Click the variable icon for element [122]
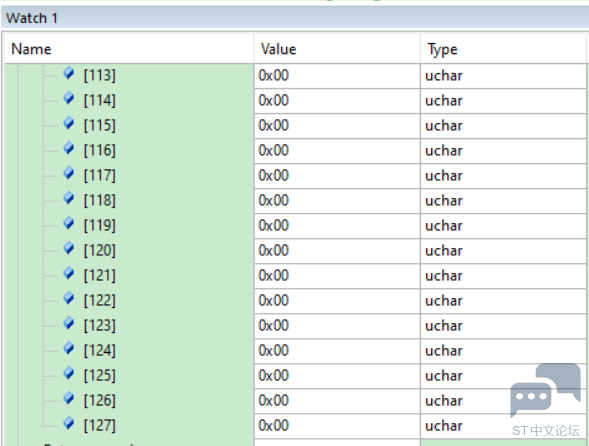The image size is (589, 446). [x=69, y=298]
